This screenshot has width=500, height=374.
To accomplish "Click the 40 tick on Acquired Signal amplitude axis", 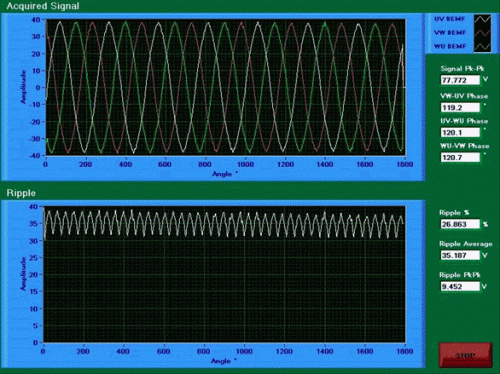I will tap(36, 20).
